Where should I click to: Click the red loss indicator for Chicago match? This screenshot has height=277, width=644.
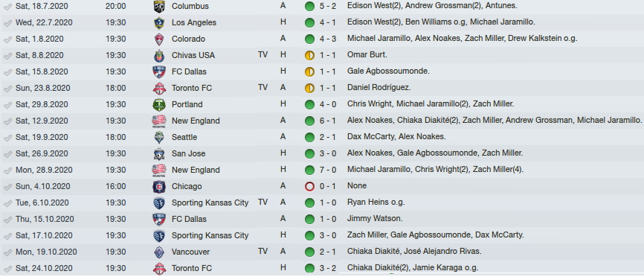[x=309, y=187]
